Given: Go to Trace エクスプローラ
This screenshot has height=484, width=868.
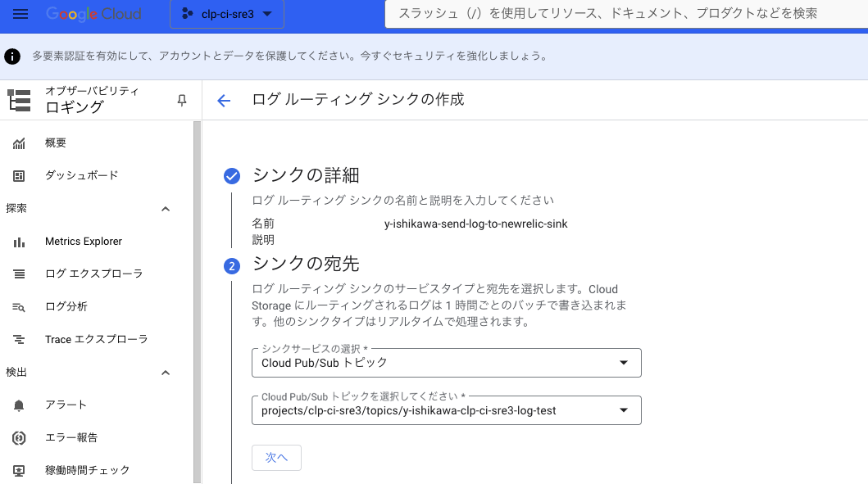Looking at the screenshot, I should 97,339.
